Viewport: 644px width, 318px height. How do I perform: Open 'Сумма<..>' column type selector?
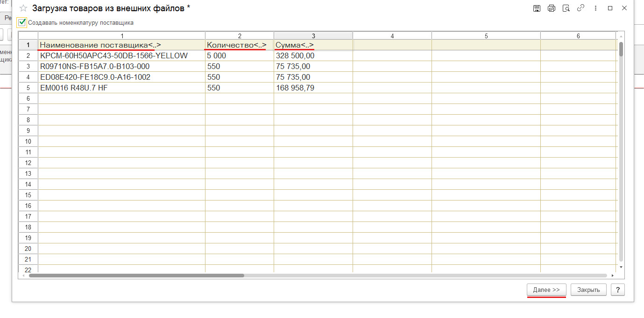[x=295, y=45]
